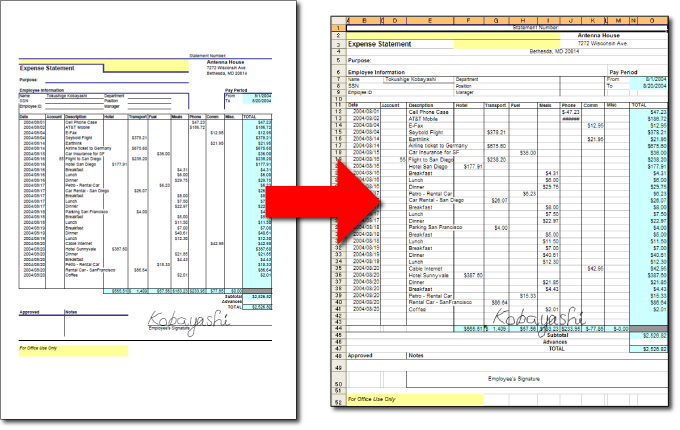Select row 1 header in the spreadsheet
The image size is (680, 430).
click(x=338, y=28)
